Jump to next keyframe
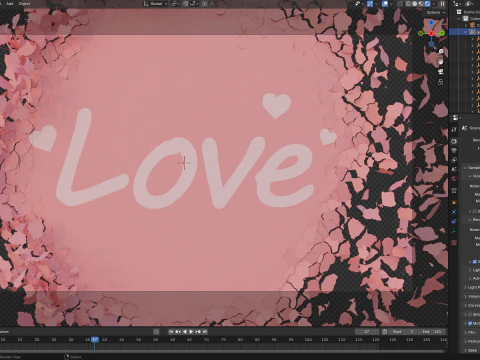480x360 pixels. [198, 332]
